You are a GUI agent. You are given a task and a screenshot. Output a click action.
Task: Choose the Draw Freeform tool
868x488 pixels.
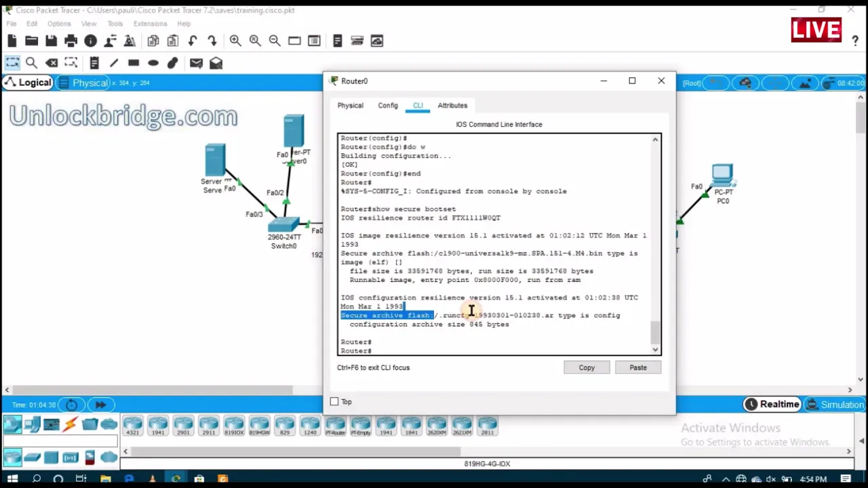tap(173, 63)
